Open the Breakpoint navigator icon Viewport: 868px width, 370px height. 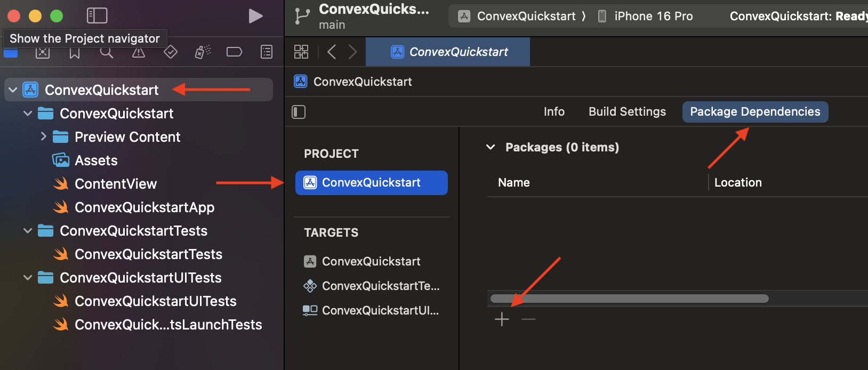tap(234, 52)
